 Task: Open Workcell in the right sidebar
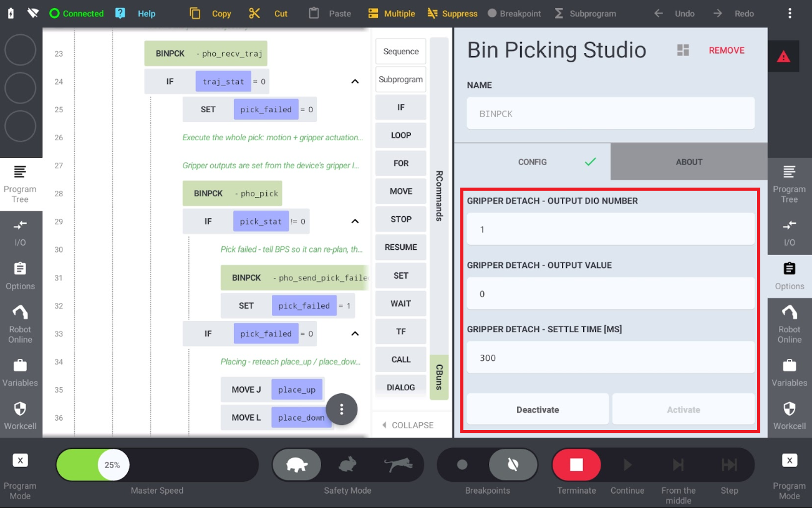click(790, 416)
